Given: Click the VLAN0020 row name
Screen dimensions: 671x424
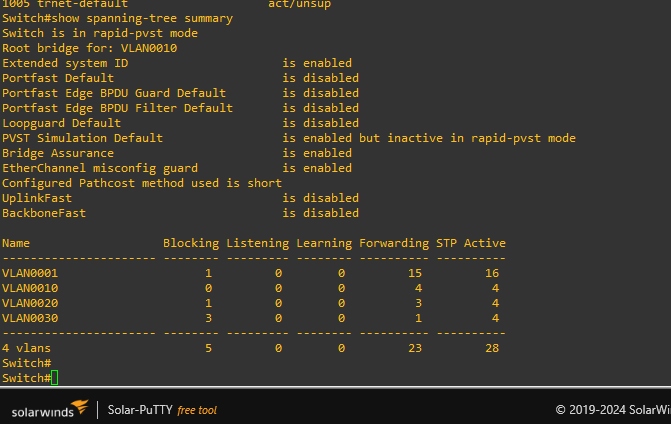Looking at the screenshot, I should pyautogui.click(x=30, y=303).
